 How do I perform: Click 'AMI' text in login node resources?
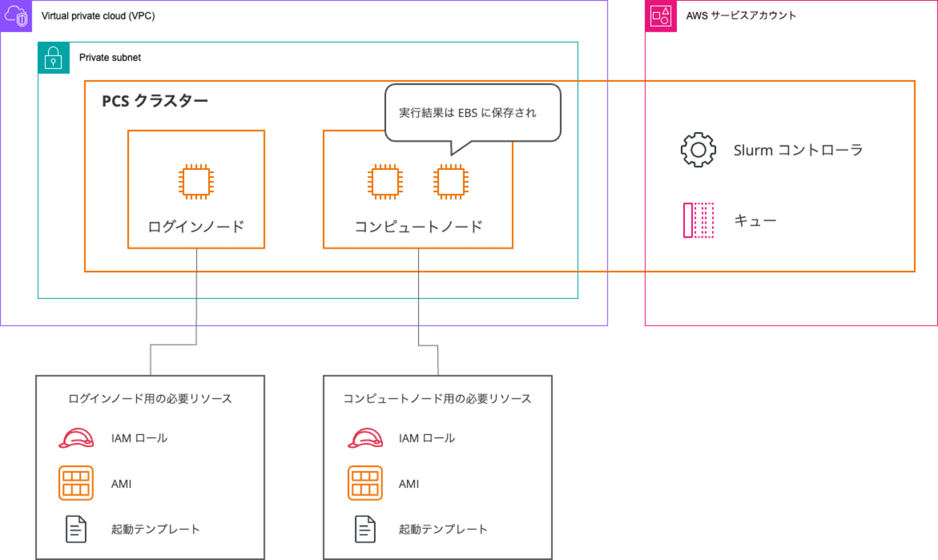pos(121,484)
